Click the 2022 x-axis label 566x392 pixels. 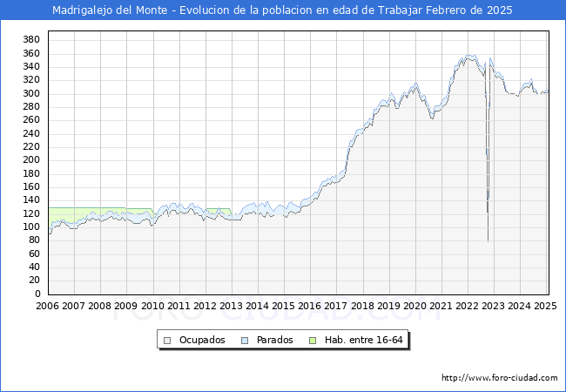[x=467, y=306]
